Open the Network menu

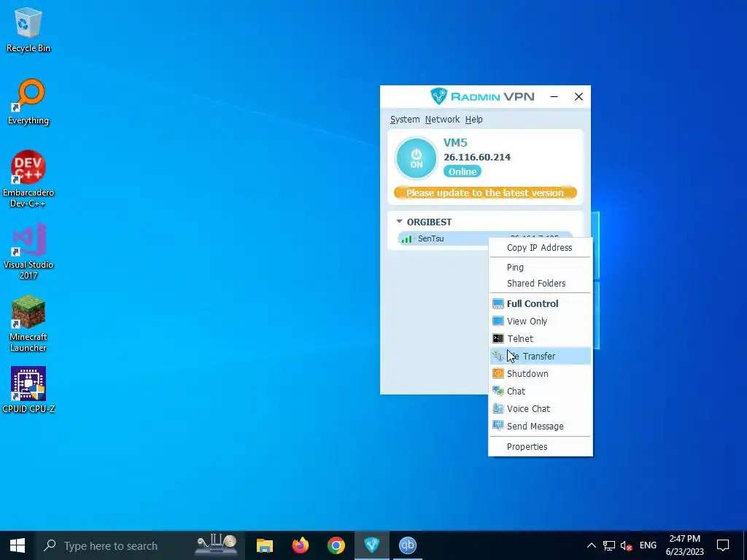pyautogui.click(x=442, y=120)
